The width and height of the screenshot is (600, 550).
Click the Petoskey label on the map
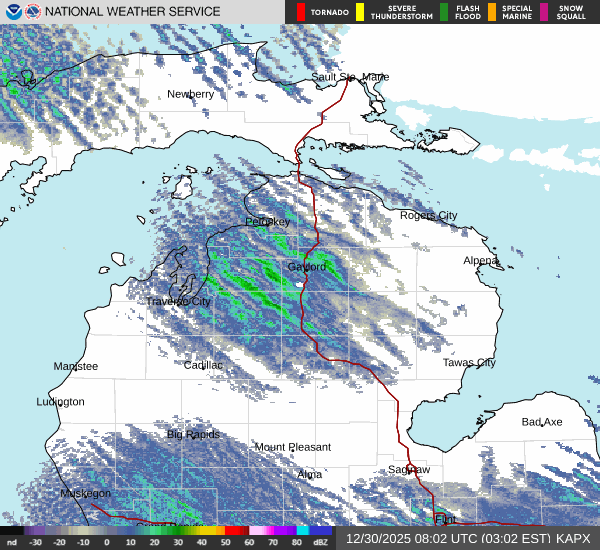268,221
